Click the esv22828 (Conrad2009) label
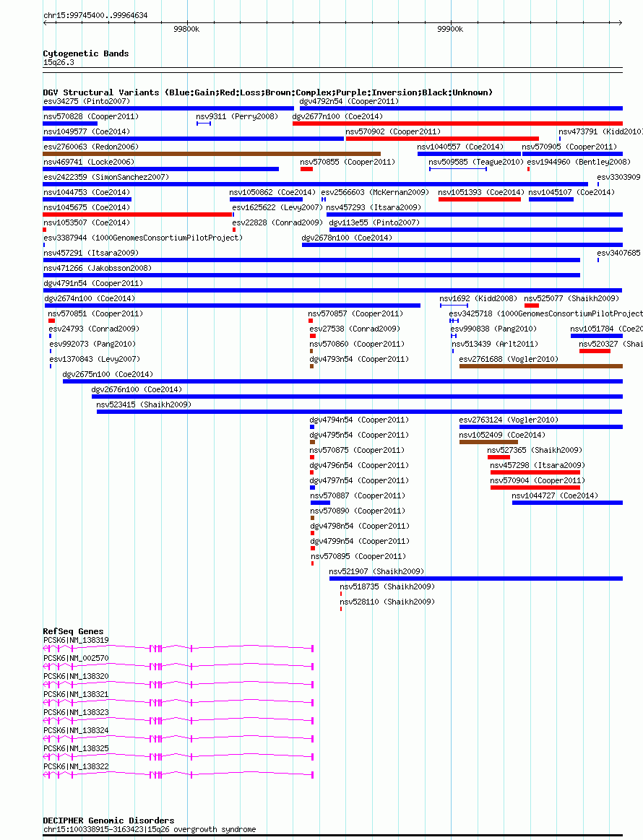The width and height of the screenshot is (643, 840). click(277, 222)
